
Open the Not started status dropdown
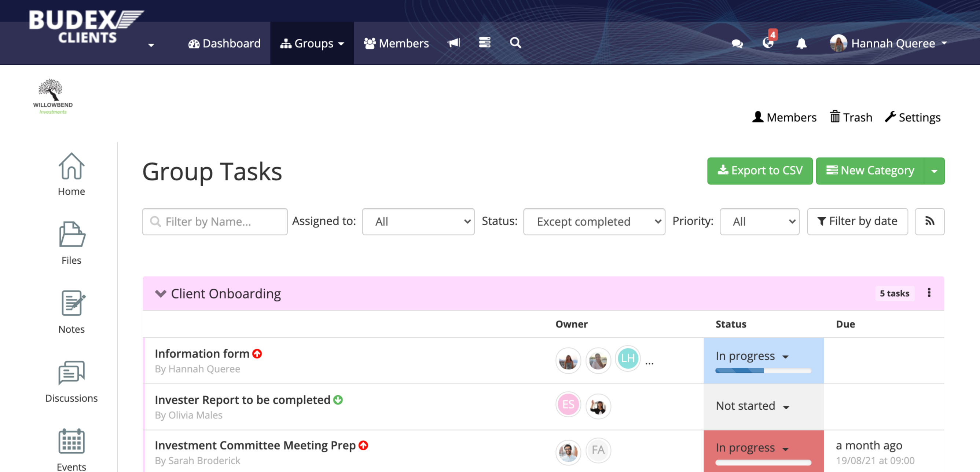752,406
